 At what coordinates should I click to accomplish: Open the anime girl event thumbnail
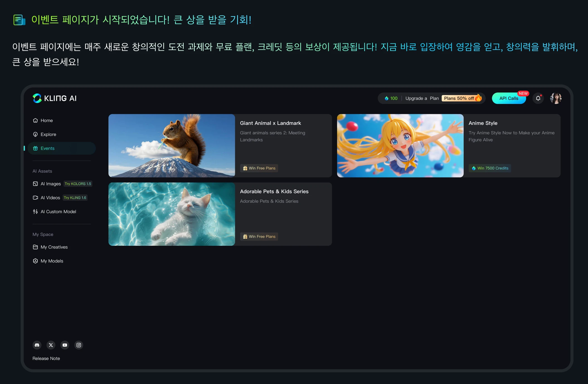(x=400, y=145)
